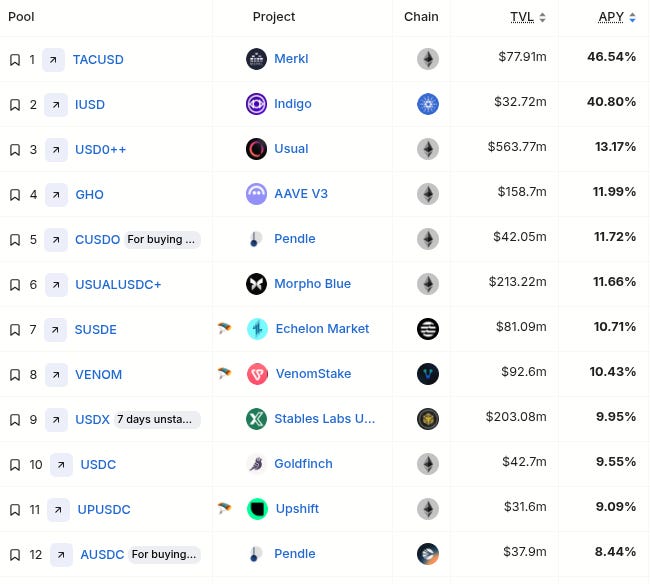Viewport: 650px width, 584px height.
Task: Click the Usual project logo
Action: click(x=256, y=149)
